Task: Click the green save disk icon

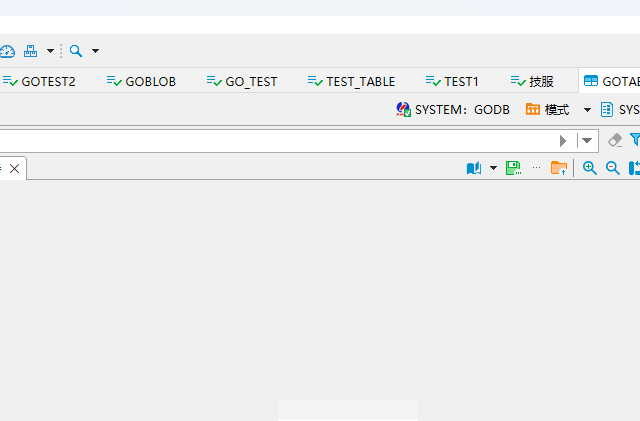Action: point(513,168)
